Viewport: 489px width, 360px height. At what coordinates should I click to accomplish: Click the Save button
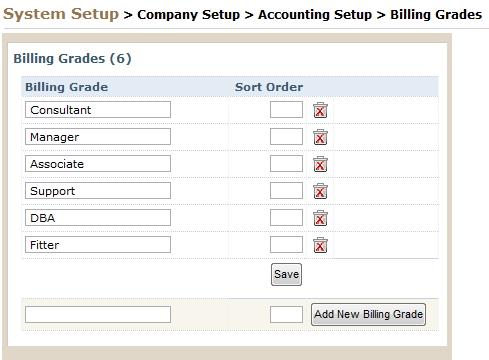[286, 274]
